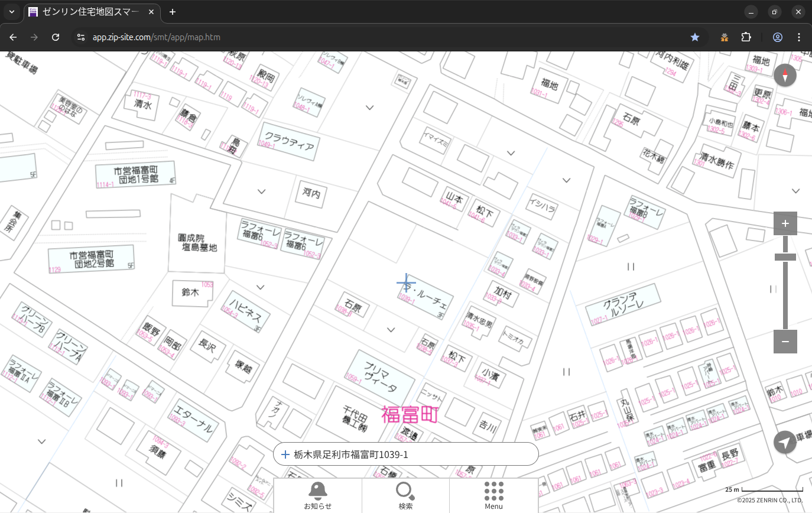
Task: Open the Chrome profile avatar
Action: pos(777,37)
